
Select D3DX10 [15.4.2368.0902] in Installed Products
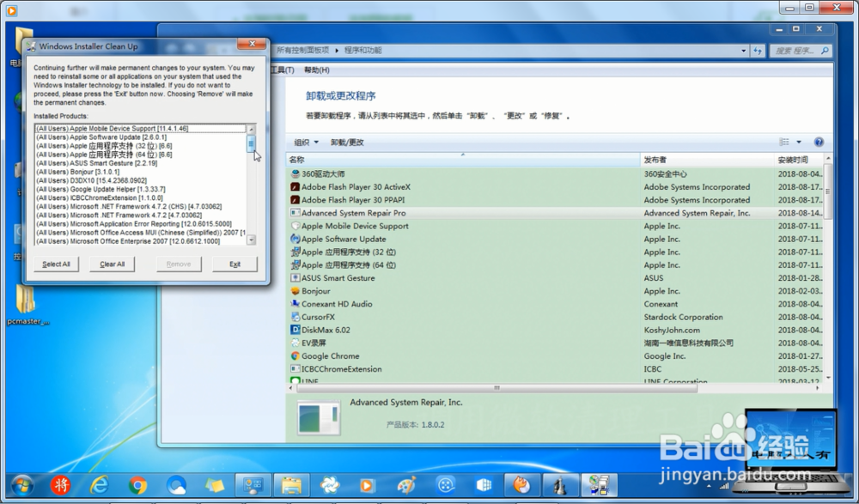141,180
